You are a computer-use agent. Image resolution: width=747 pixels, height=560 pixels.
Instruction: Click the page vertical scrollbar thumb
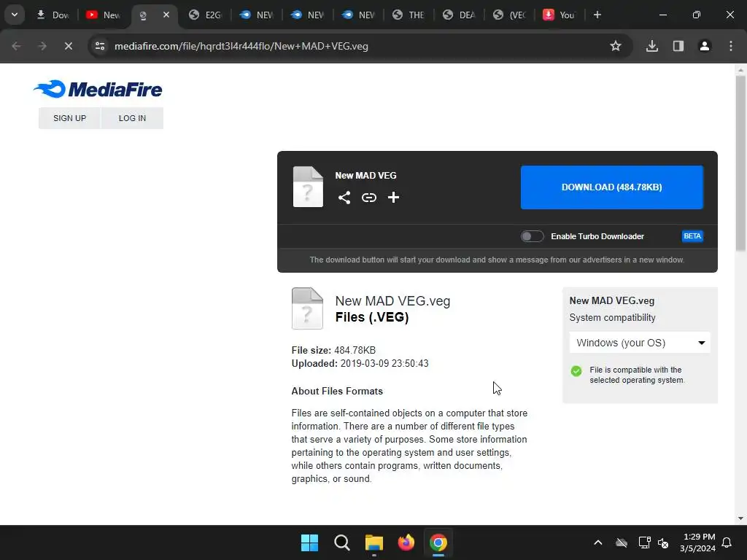(740, 163)
